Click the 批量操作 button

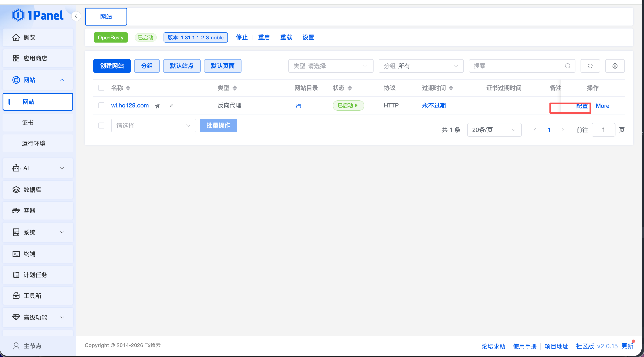coord(218,125)
